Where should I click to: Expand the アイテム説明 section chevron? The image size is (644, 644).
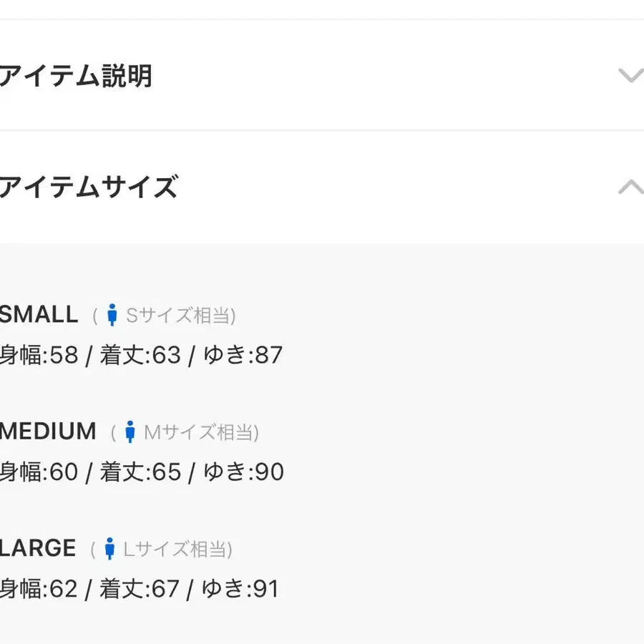[x=630, y=75]
